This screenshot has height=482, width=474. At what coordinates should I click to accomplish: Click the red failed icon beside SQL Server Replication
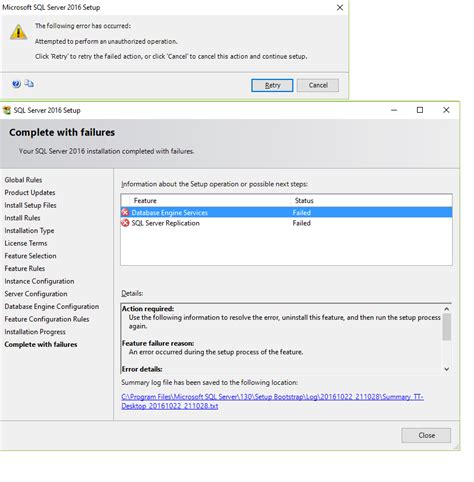(x=125, y=223)
